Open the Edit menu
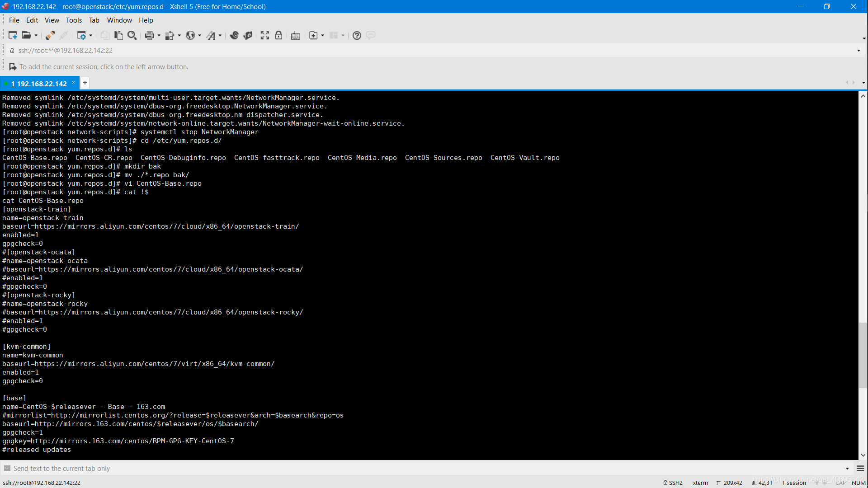Screen dimensions: 868x488 click(32, 20)
